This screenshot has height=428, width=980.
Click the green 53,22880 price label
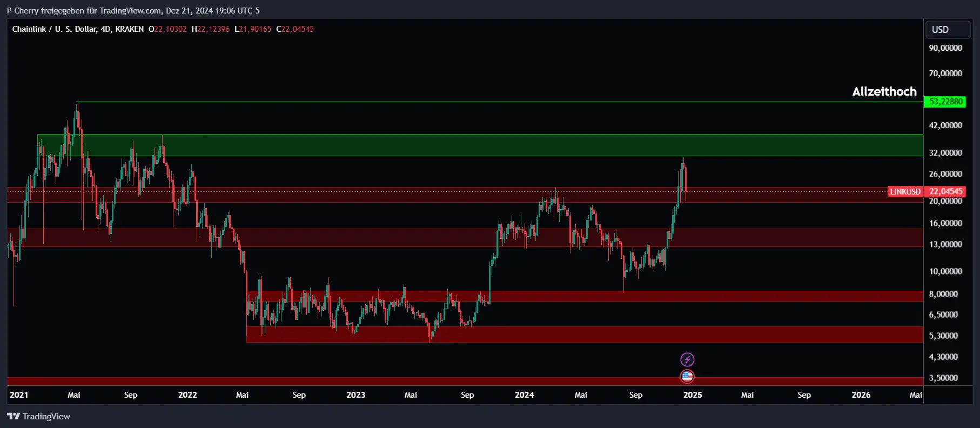click(944, 102)
